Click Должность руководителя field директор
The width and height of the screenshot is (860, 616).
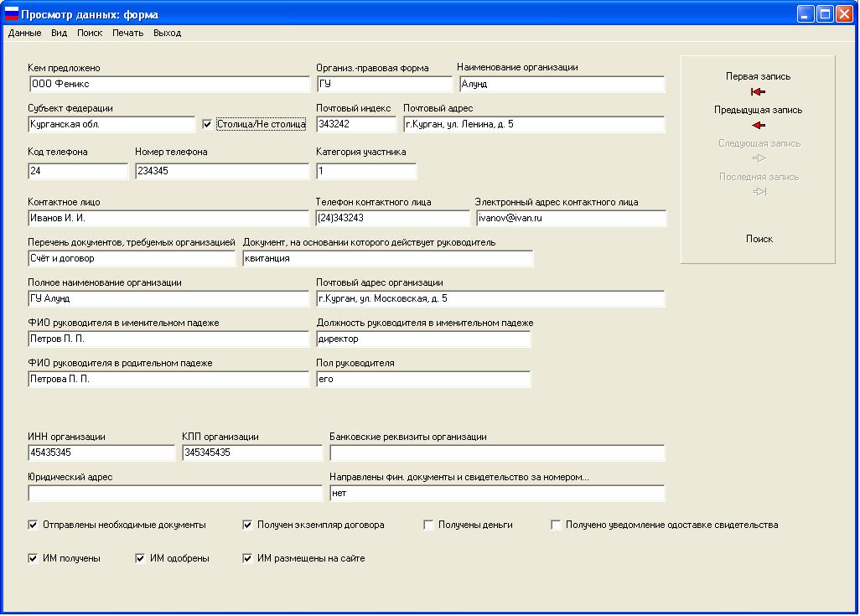click(x=423, y=339)
